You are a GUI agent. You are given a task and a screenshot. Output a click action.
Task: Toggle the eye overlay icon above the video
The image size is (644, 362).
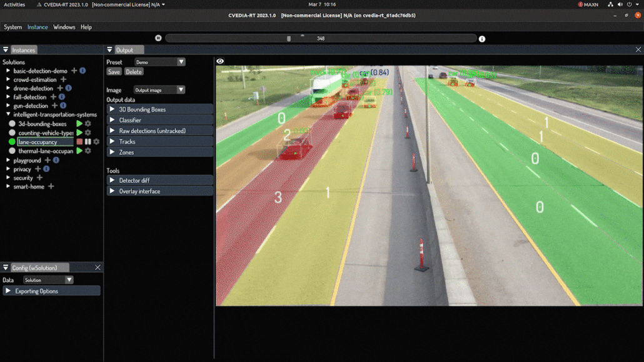pos(220,61)
